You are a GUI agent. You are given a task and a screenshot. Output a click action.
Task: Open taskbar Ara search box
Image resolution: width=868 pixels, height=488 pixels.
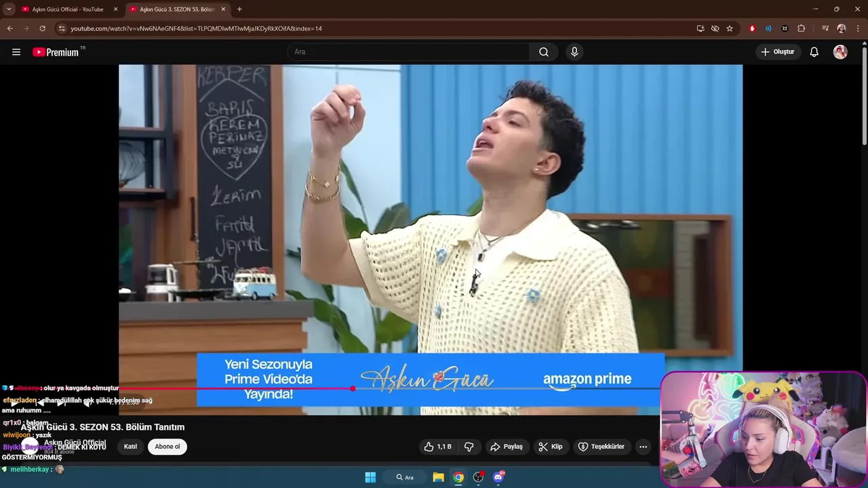click(405, 477)
